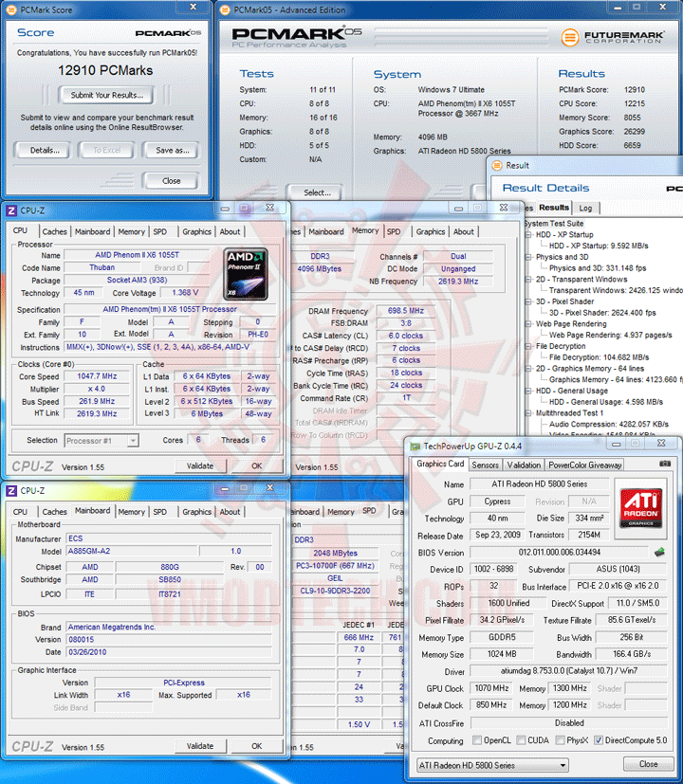Click the GPU Clock value 1070 MHz
Viewport: 683px width, 784px height.
click(491, 688)
